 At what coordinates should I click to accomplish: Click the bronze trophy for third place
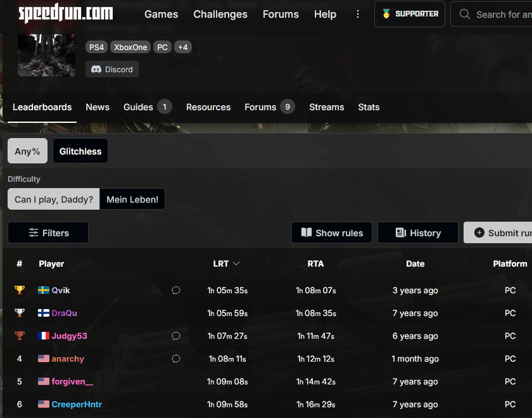pyautogui.click(x=20, y=336)
